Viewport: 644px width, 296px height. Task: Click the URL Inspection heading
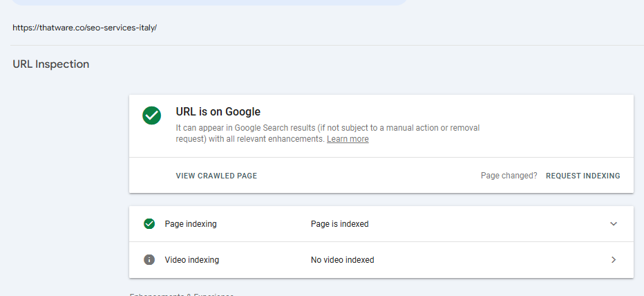(51, 64)
